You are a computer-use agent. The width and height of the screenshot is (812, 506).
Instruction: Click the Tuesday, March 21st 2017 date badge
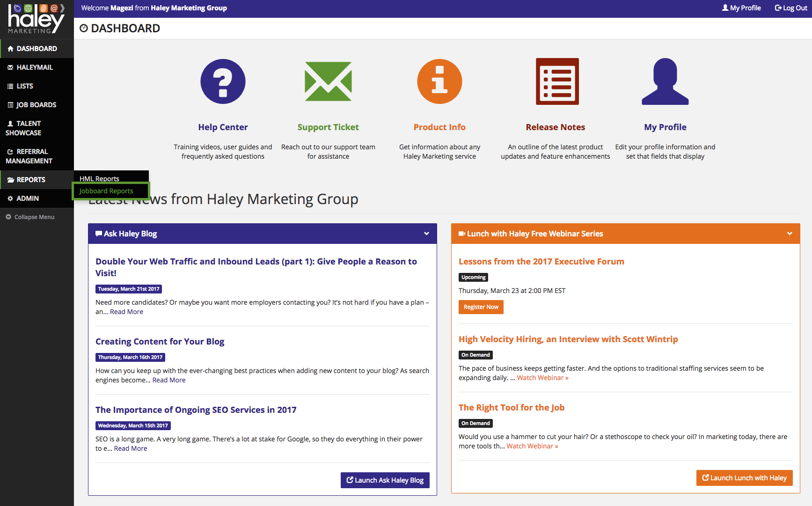129,289
